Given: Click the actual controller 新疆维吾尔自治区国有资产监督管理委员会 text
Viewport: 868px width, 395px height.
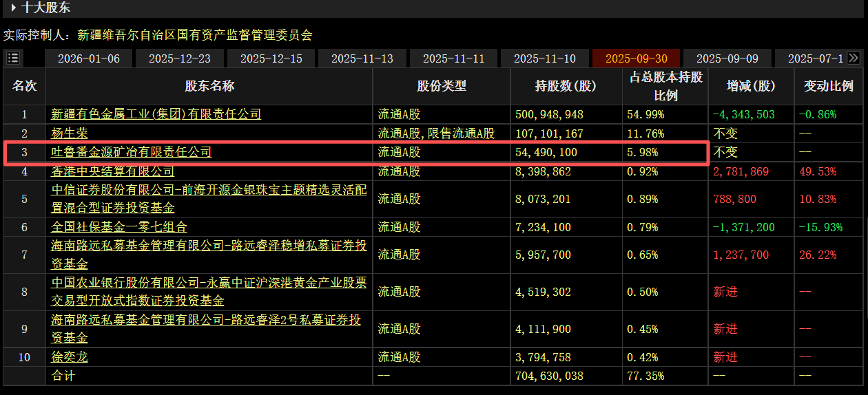Looking at the screenshot, I should [x=195, y=34].
